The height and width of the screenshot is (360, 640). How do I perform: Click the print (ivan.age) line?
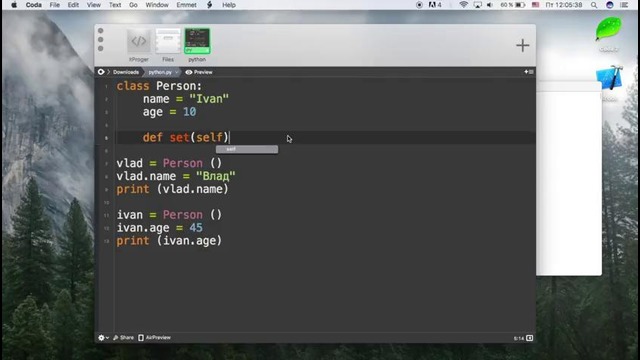[x=169, y=241]
